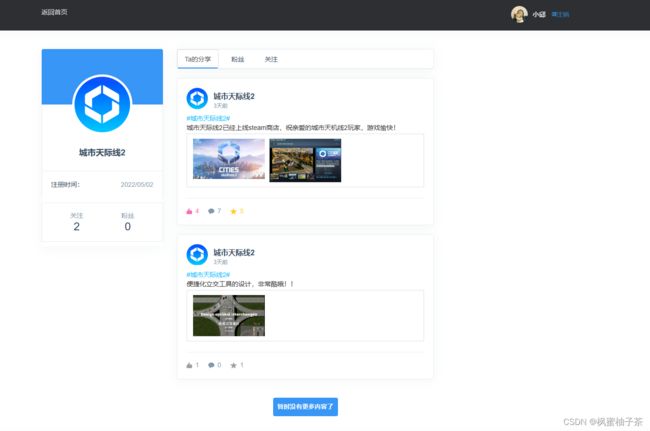Switch to the 关注 tab
The width and height of the screenshot is (650, 431).
(x=271, y=59)
